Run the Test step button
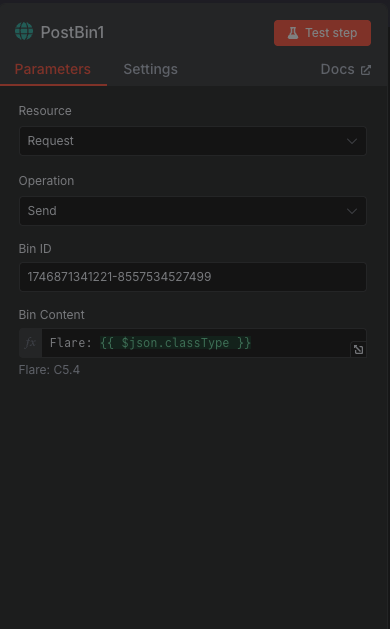The image size is (390, 629). pyautogui.click(x=322, y=33)
